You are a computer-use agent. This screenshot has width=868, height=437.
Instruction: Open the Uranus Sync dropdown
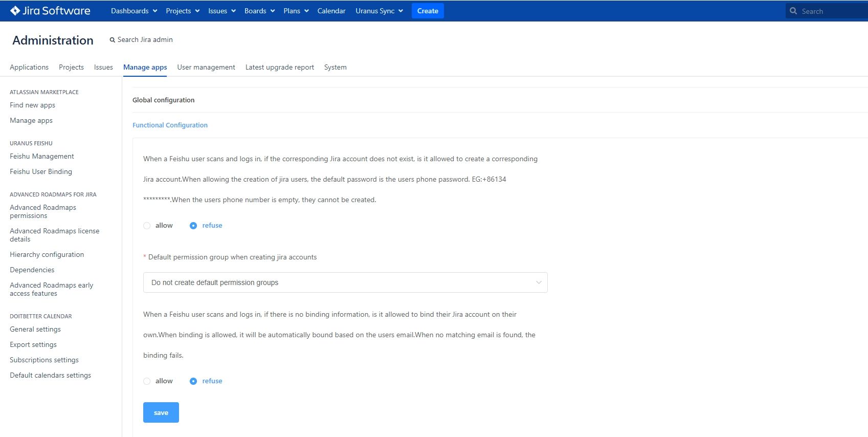point(380,11)
